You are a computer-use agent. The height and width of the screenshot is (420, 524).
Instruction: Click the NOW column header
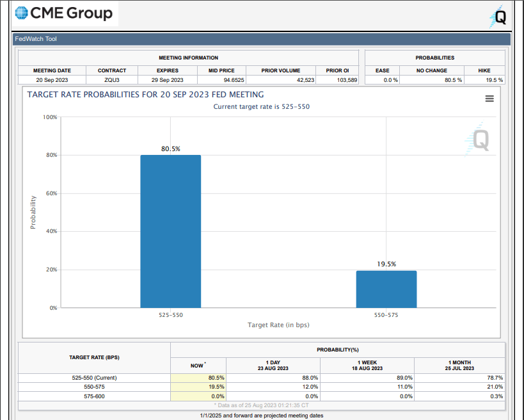point(198,366)
